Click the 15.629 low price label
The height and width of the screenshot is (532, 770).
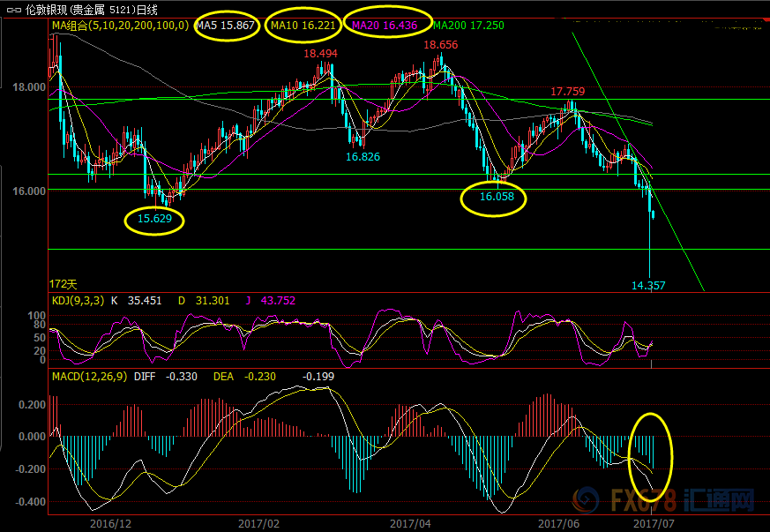[x=154, y=219]
